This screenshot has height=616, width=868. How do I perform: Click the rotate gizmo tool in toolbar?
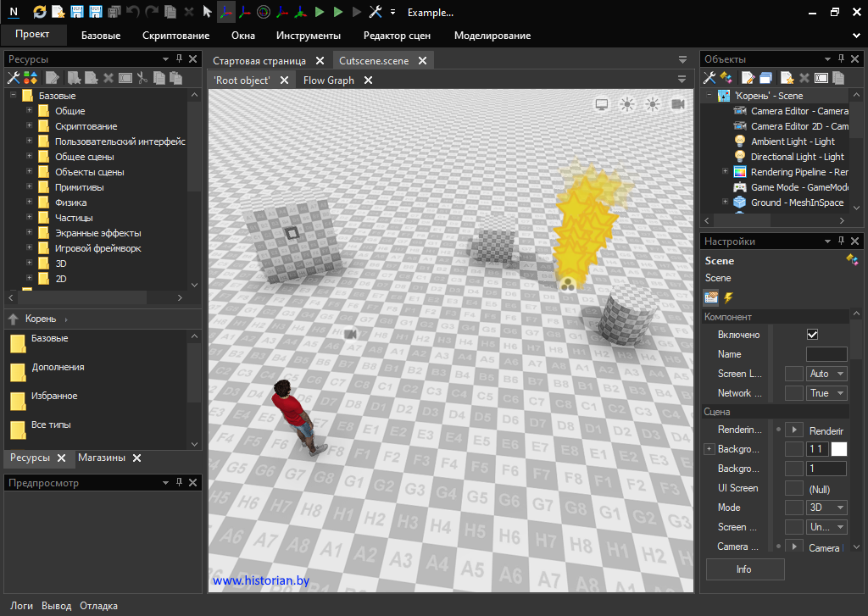[264, 12]
